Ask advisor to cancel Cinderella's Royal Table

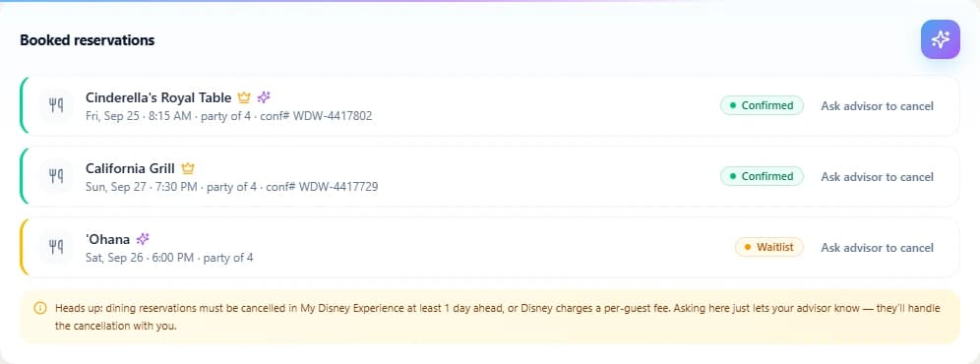[x=877, y=105]
